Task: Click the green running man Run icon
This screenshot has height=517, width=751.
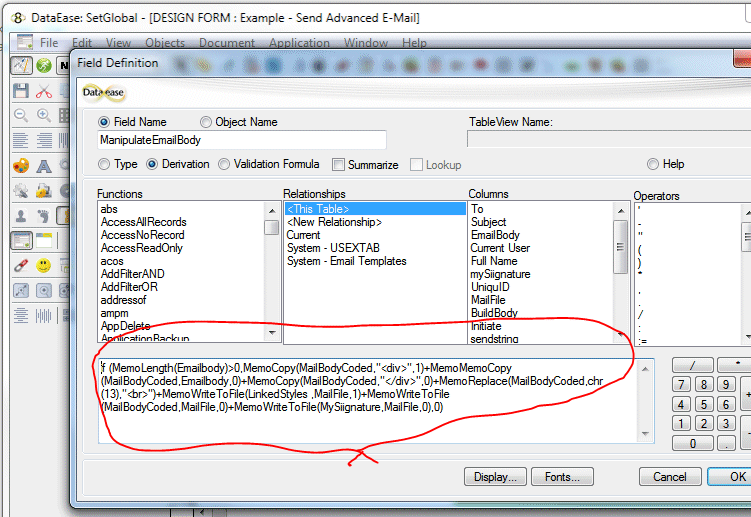Action: (44, 65)
